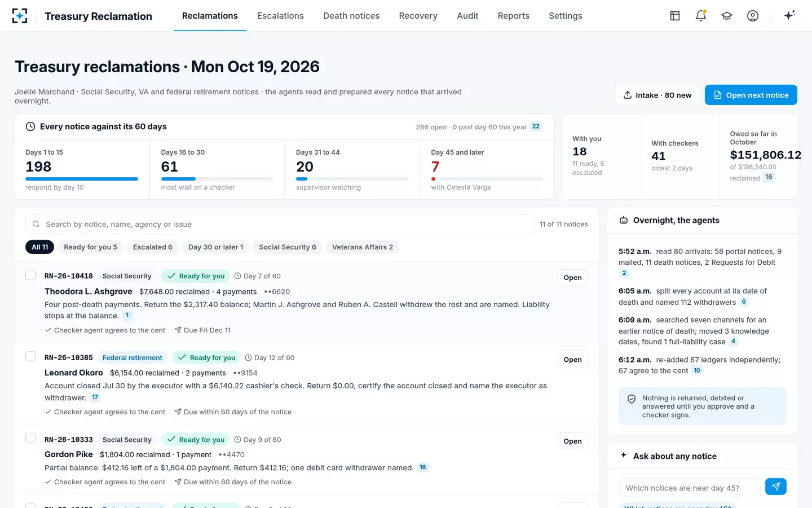Click the Days 31 to 44 progress bar
Viewport: 812px width, 508px height.
(x=352, y=179)
